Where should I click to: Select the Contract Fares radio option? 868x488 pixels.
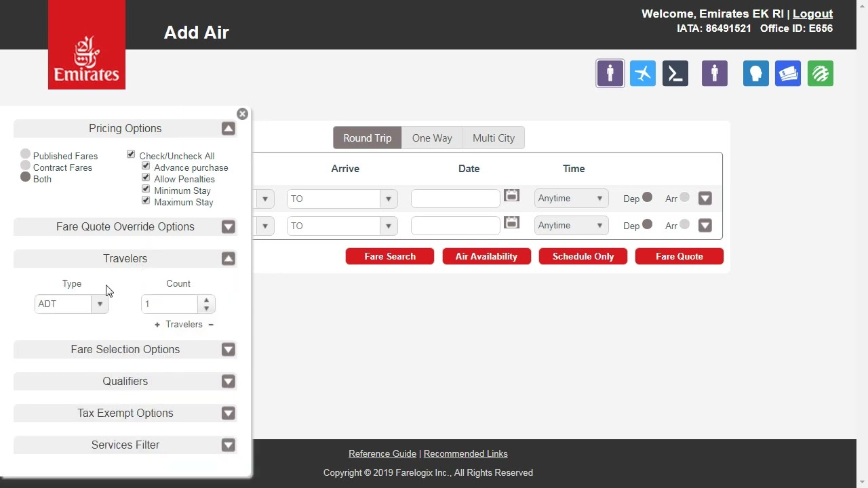(x=26, y=166)
